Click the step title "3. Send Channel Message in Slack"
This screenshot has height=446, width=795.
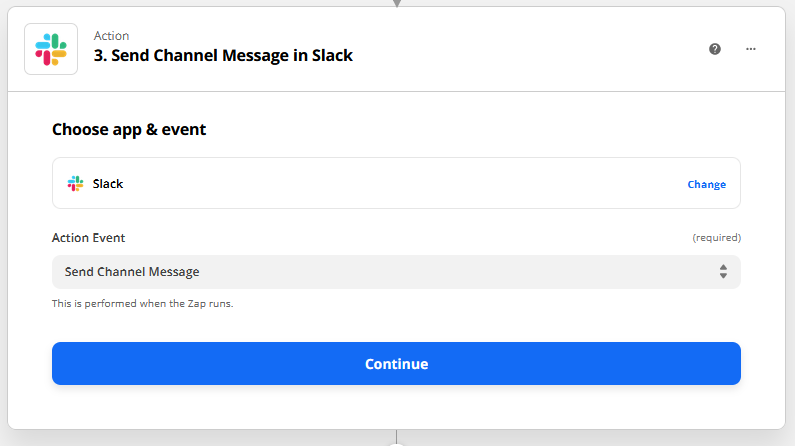[223, 56]
